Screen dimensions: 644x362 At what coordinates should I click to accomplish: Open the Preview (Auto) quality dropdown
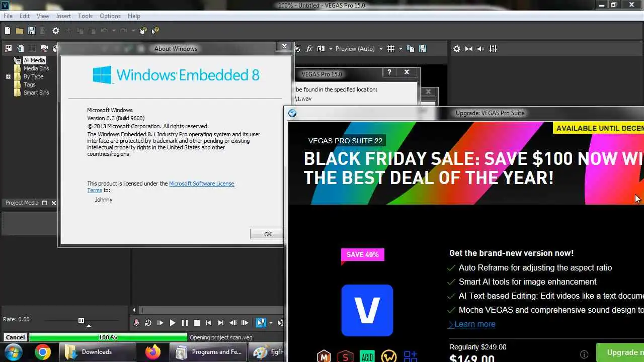[381, 49]
